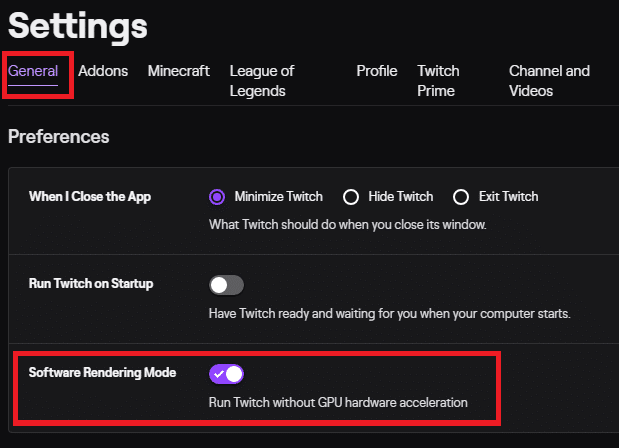Click the "Have Twitch ready and waiting" description
619x448 pixels.
coord(389,313)
